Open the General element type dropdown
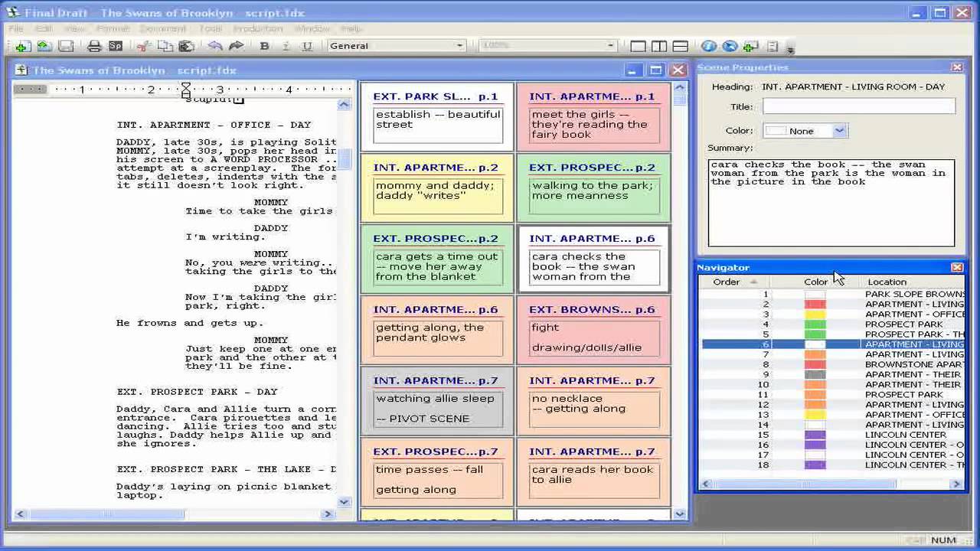Viewport: 980px width, 551px height. click(x=459, y=46)
